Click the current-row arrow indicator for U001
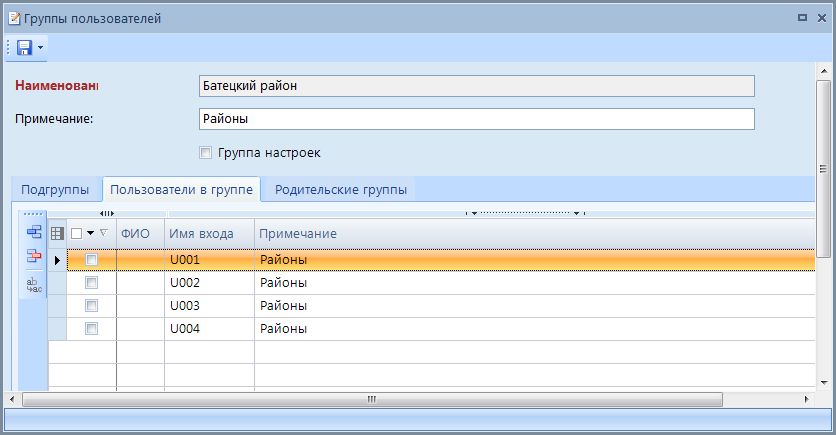 point(56,260)
